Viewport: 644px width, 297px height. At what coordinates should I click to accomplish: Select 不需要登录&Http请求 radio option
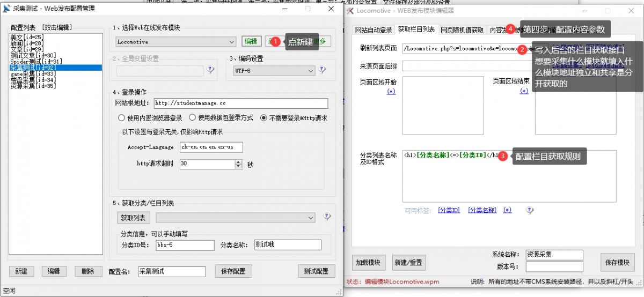coord(264,118)
